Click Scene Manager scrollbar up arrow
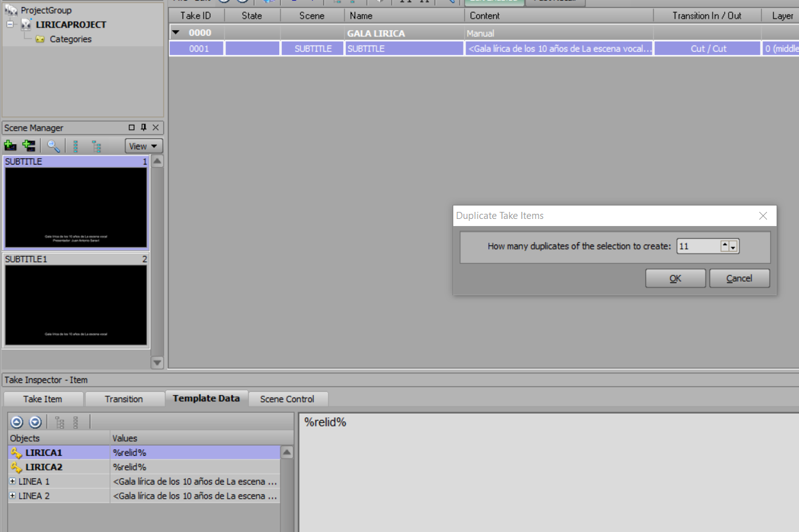 point(157,161)
